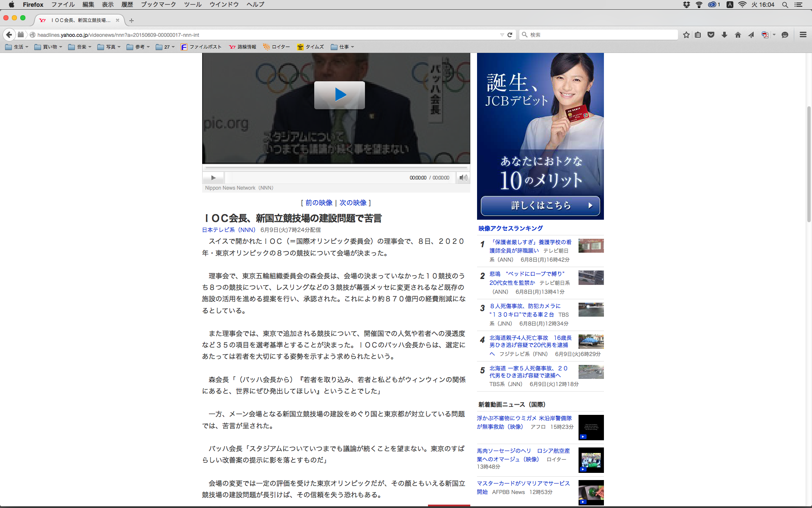Open the bookmarks list icon

click(x=698, y=35)
